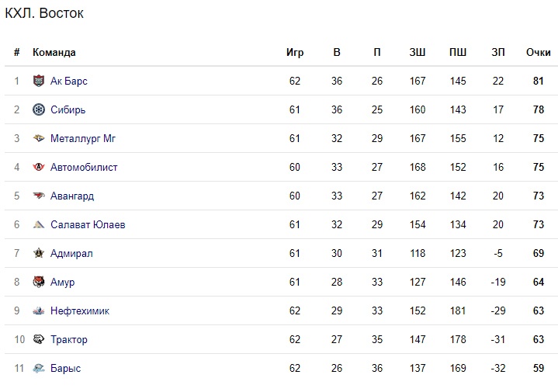Open the Салават Юлаев team link
The image size is (558, 392).
click(x=87, y=224)
